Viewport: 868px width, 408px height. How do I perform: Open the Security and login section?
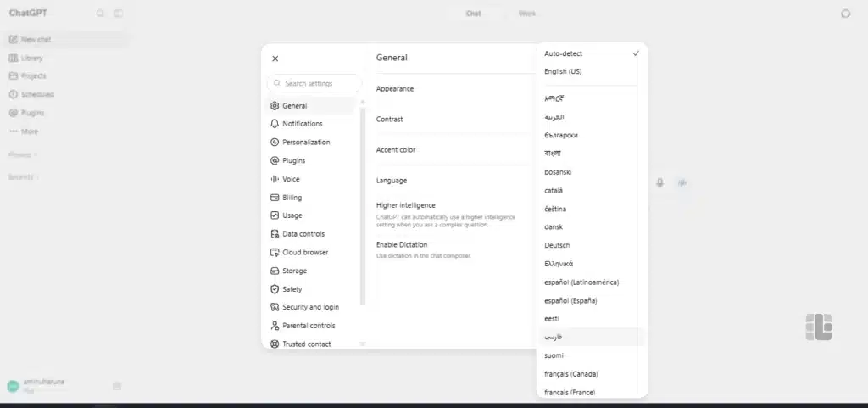(x=310, y=307)
